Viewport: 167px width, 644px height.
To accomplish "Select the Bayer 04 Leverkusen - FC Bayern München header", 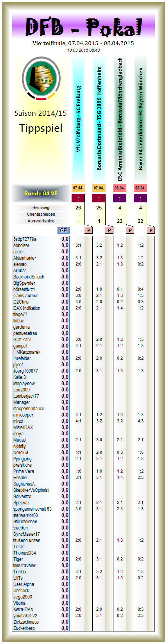I will (140, 118).
